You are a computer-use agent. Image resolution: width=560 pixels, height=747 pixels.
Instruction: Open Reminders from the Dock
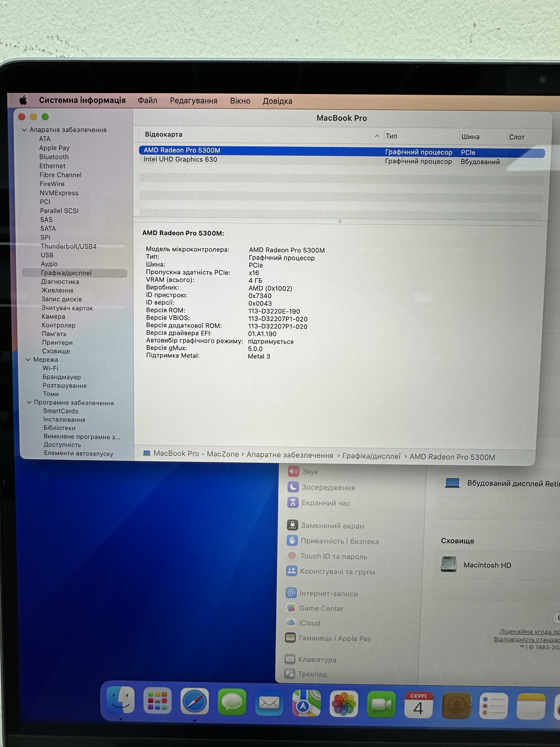pyautogui.click(x=494, y=706)
